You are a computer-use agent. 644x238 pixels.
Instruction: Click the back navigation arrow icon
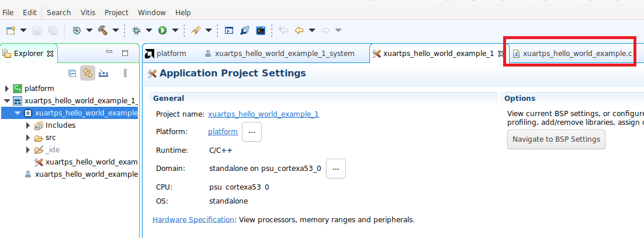point(300,30)
